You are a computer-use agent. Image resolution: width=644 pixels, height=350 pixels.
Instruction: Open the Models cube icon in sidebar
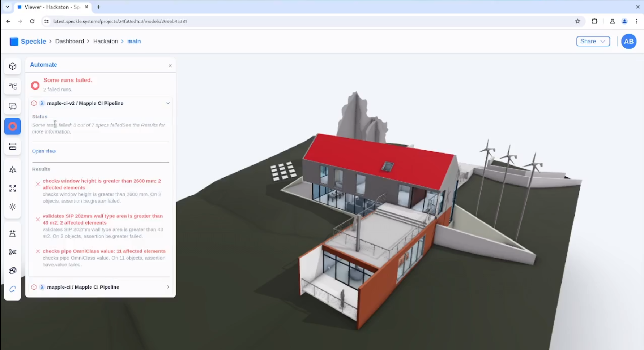tap(13, 66)
